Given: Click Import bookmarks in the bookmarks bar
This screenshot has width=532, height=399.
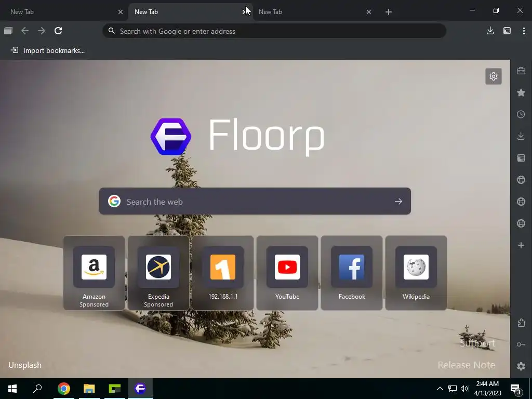Looking at the screenshot, I should 48,50.
